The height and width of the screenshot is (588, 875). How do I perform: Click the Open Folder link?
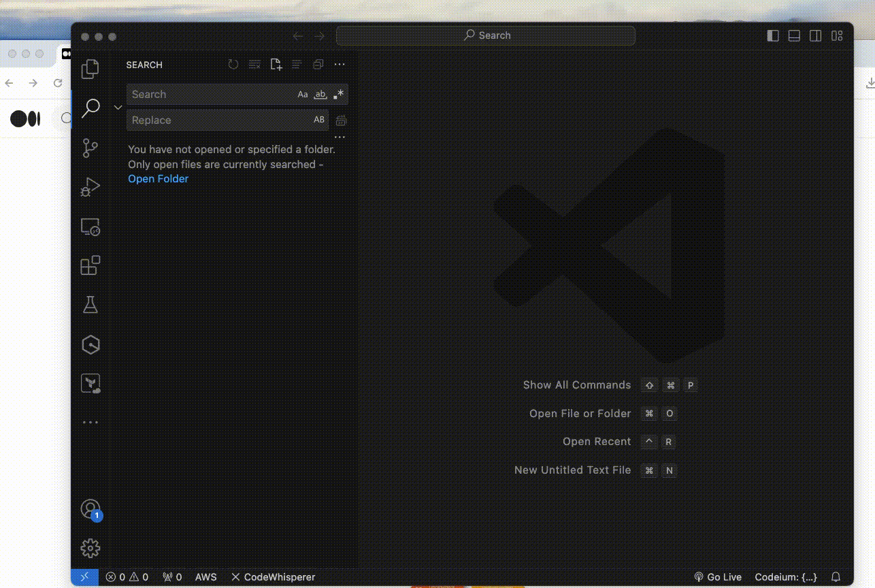click(159, 179)
